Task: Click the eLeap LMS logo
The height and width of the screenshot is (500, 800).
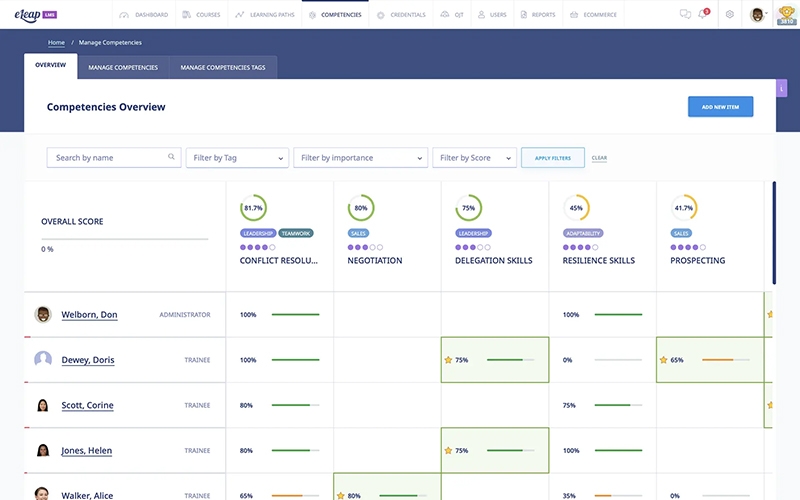Action: coord(35,14)
